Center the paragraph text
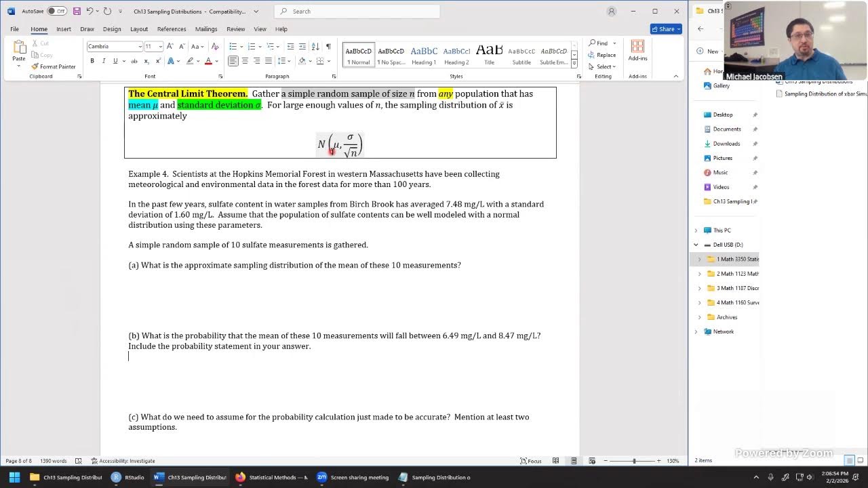 (245, 61)
